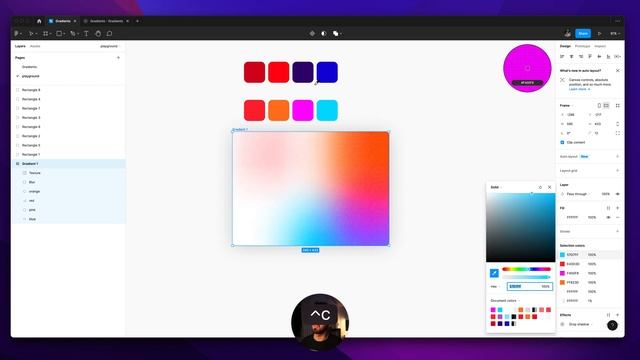Click the align top icon
The image size is (640, 360).
click(590, 56)
